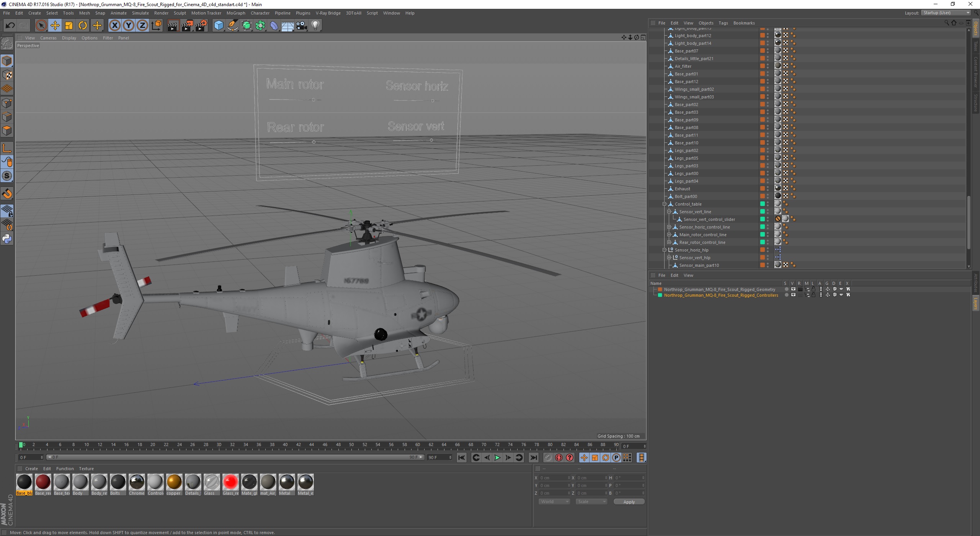The width and height of the screenshot is (980, 536).
Task: Open the deformer (Bend) icon
Action: (x=274, y=26)
